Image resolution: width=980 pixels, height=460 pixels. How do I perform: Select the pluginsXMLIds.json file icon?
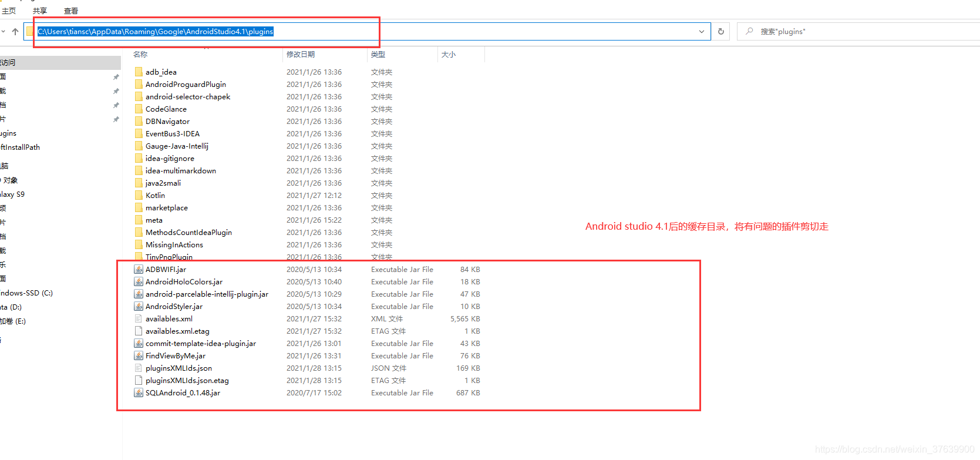(139, 368)
